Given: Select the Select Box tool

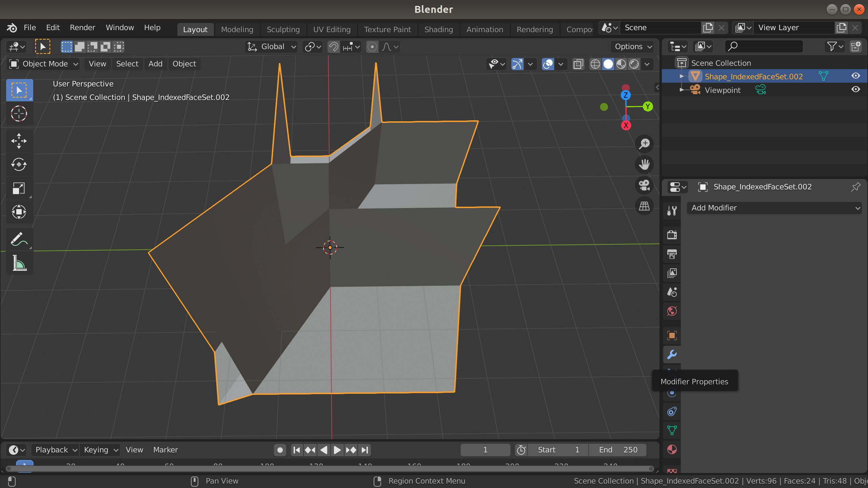Looking at the screenshot, I should click(x=19, y=90).
